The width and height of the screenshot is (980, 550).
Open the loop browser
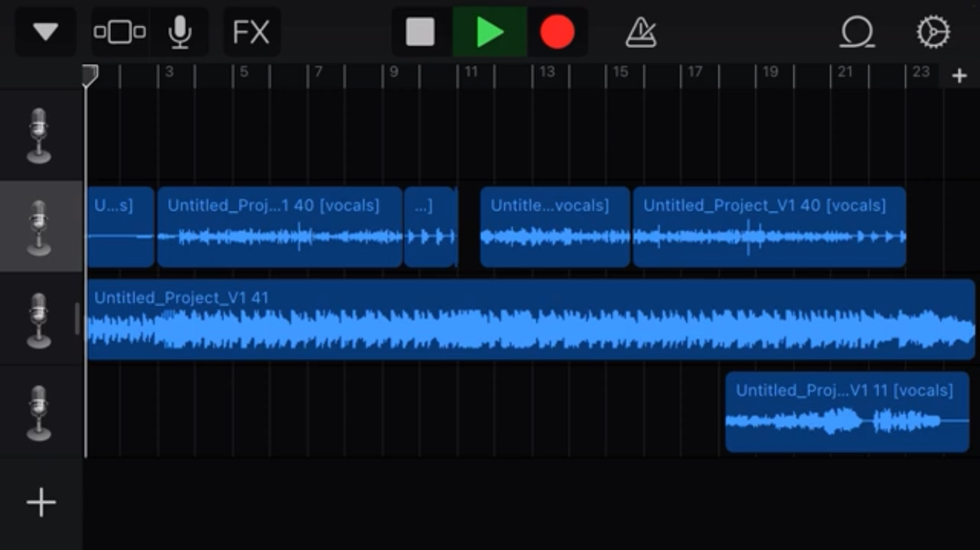pyautogui.click(x=857, y=32)
